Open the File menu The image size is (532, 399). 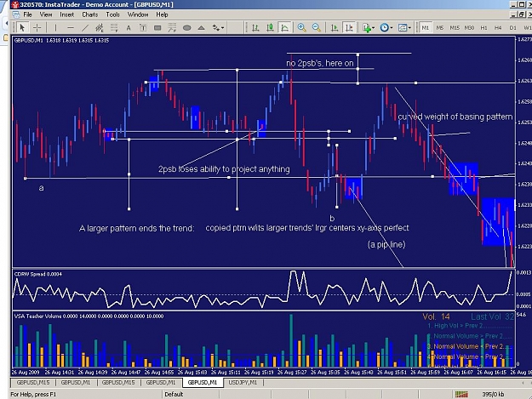click(27, 14)
